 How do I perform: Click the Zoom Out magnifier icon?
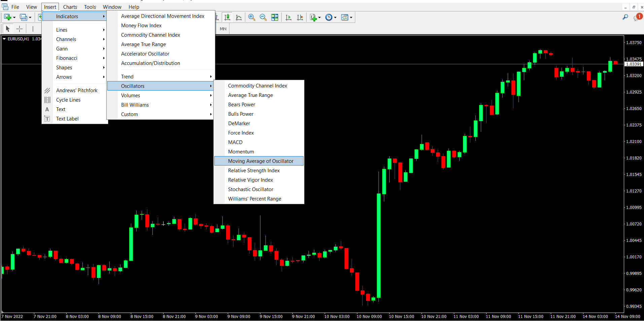click(x=263, y=17)
